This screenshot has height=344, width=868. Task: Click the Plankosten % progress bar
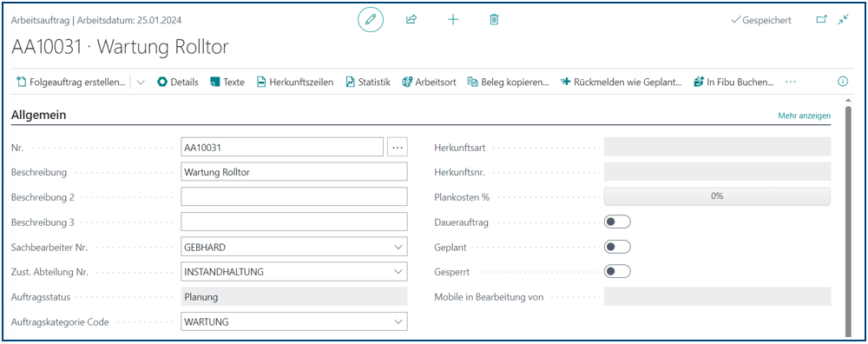coord(717,196)
